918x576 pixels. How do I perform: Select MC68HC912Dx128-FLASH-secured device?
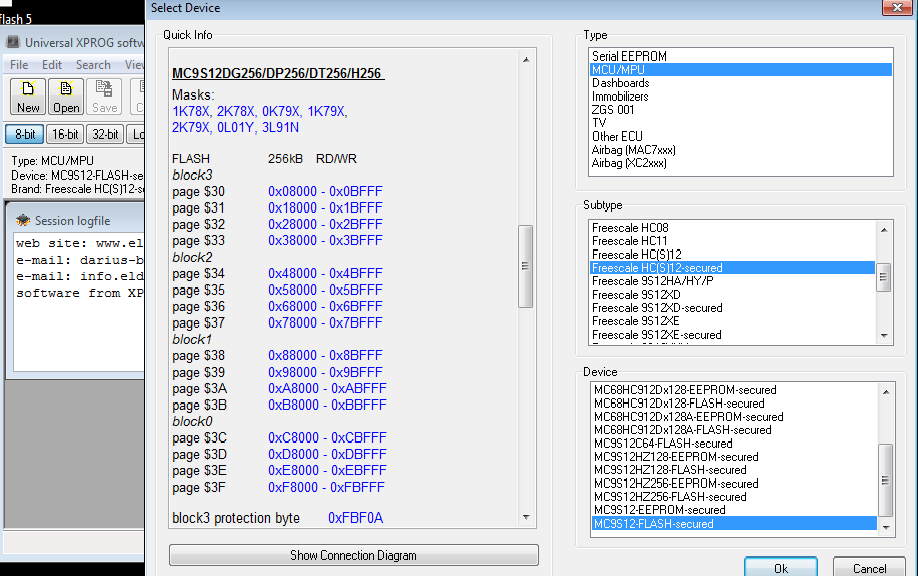(735, 403)
